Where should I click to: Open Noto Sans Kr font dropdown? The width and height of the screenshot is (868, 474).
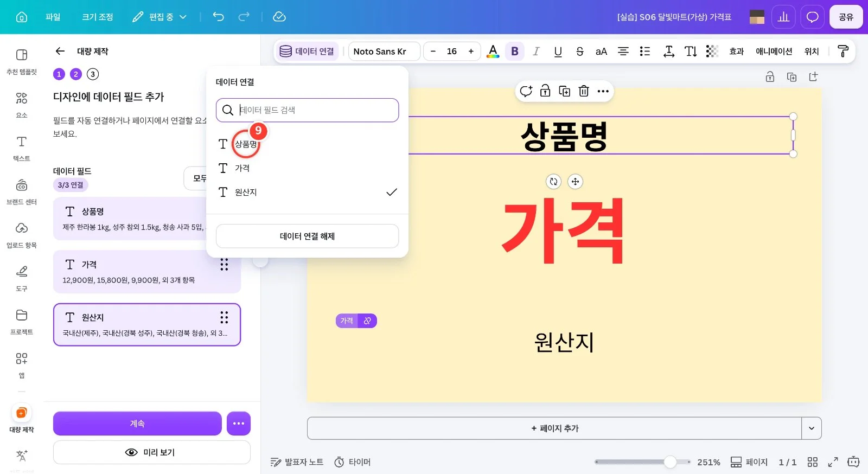(x=384, y=52)
